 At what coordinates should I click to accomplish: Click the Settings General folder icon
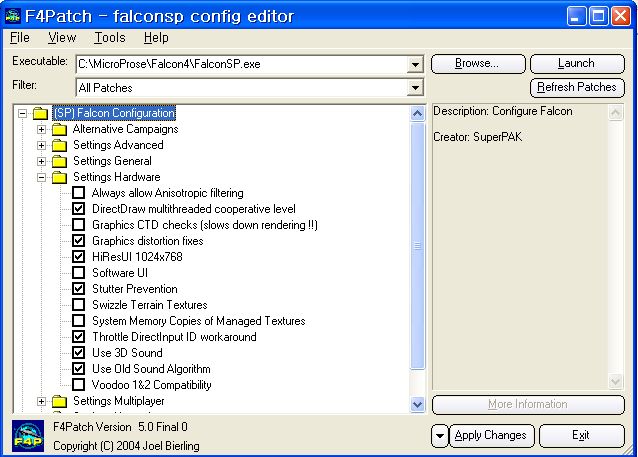[x=59, y=161]
